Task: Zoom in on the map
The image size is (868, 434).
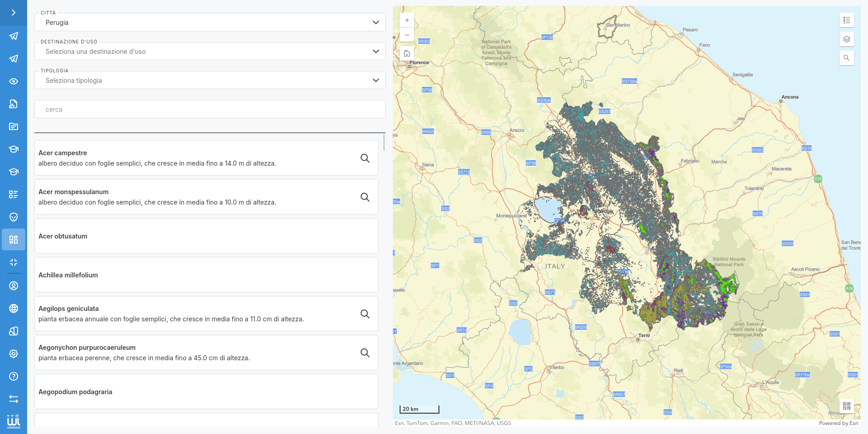Action: [407, 20]
